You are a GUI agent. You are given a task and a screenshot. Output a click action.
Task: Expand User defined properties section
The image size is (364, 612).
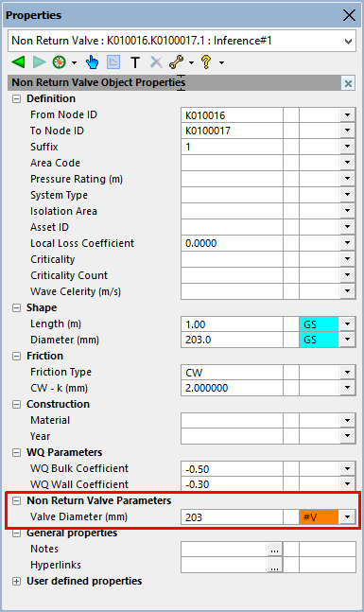(x=16, y=581)
